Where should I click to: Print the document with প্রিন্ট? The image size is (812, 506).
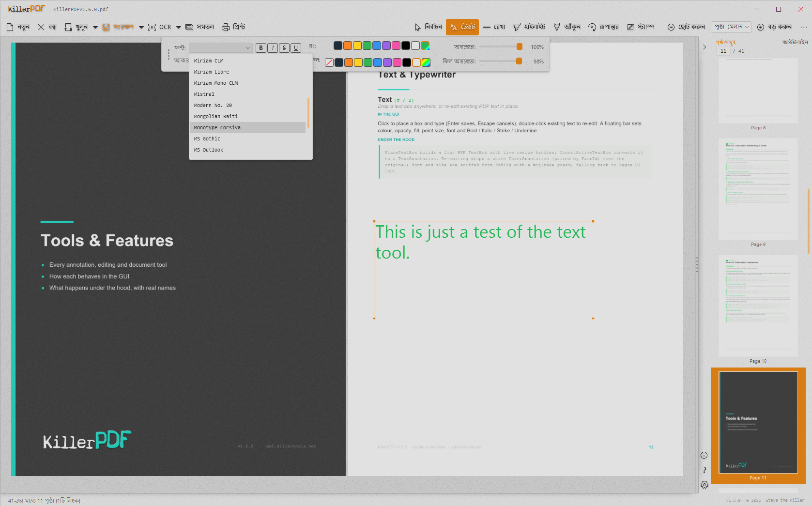pos(233,27)
